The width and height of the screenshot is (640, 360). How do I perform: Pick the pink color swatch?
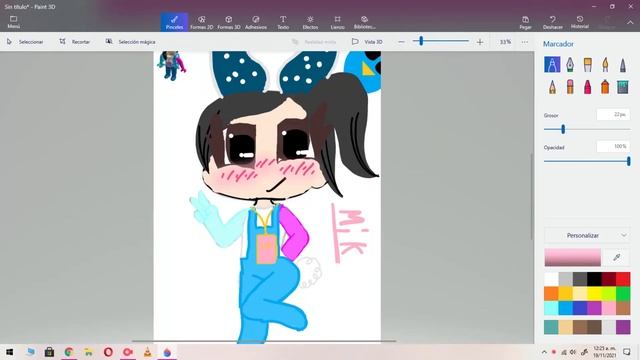pos(609,308)
